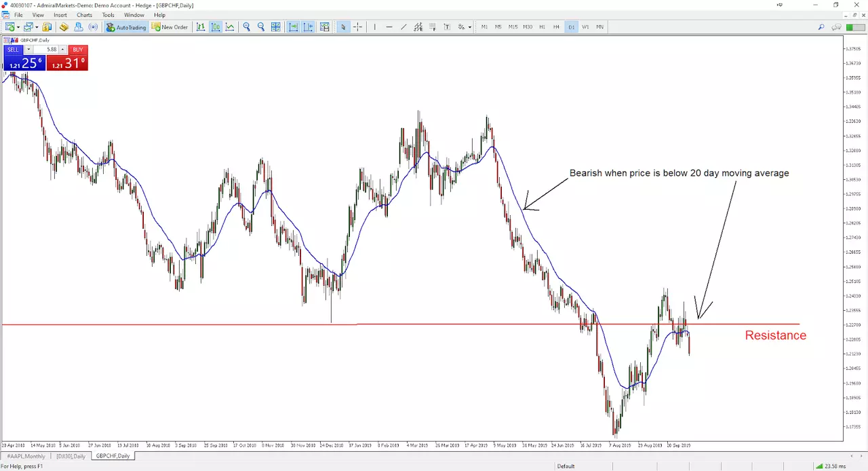Viewport: 868px width, 471px height.
Task: Switch chart to bar chart view
Action: click(x=201, y=27)
